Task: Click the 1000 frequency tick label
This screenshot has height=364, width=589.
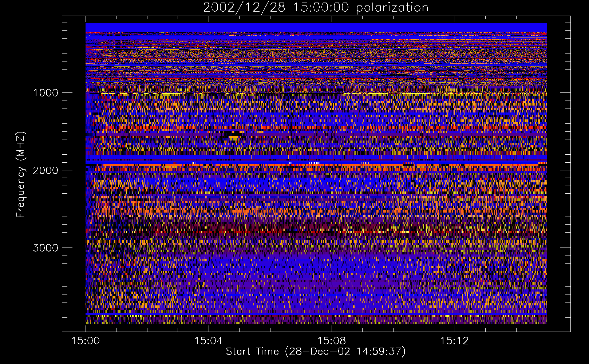Action: (46, 93)
